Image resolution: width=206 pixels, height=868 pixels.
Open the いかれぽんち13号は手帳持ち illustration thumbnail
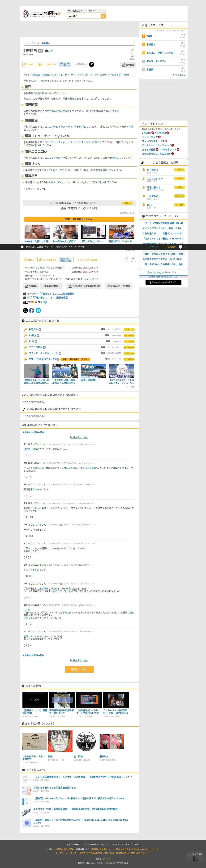[x=35, y=741]
